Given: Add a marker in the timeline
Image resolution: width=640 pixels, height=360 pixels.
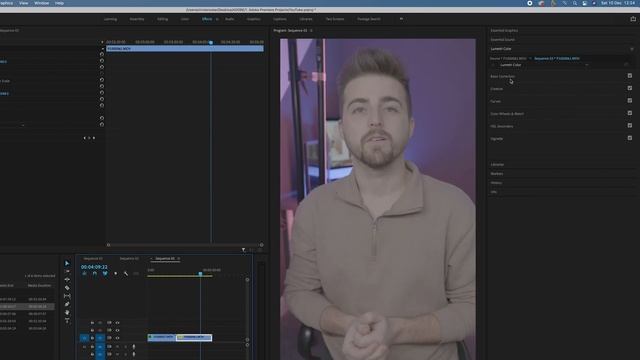Looking at the screenshot, I should click(x=116, y=273).
